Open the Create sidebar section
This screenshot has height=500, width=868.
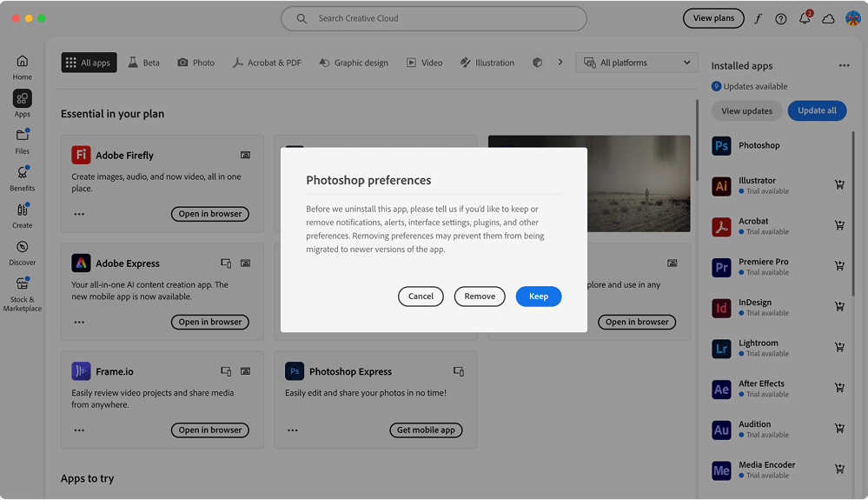click(x=22, y=216)
